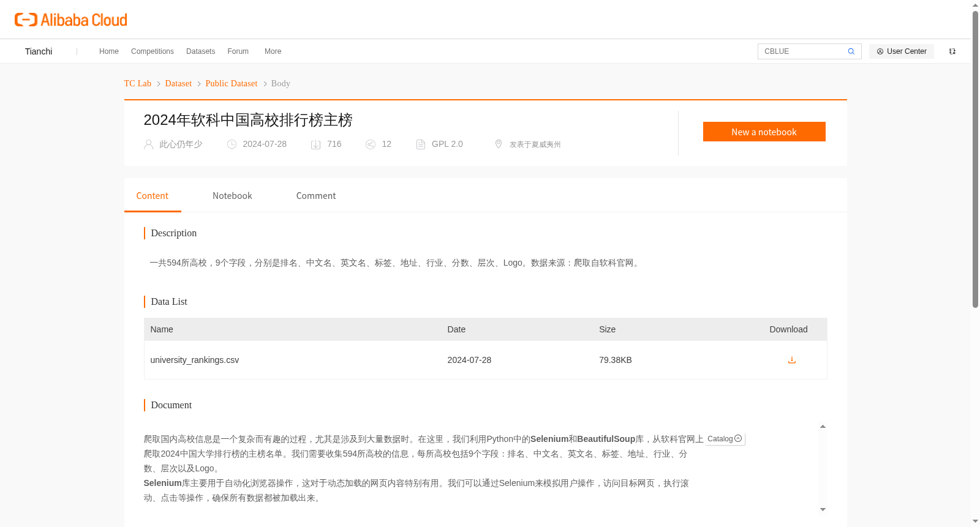Click the download count icon beside 716
The height and width of the screenshot is (527, 980).
[316, 144]
